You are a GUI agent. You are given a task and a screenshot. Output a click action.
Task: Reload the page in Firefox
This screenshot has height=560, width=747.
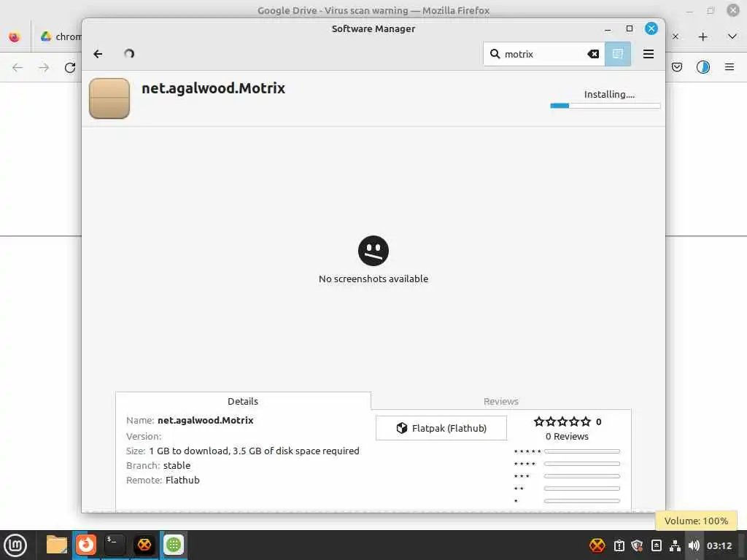coord(70,68)
